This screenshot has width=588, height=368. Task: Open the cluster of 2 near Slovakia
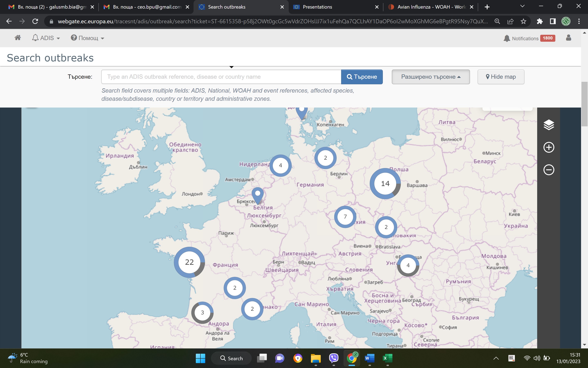386,227
